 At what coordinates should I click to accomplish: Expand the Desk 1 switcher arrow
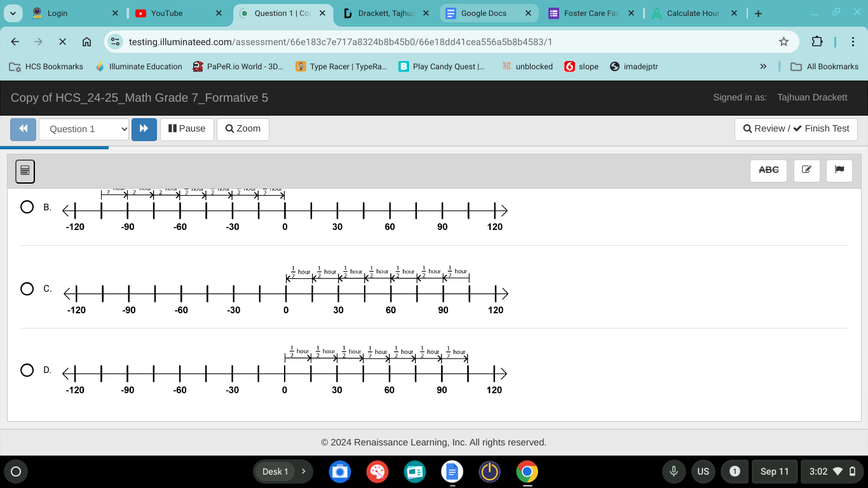tap(304, 471)
